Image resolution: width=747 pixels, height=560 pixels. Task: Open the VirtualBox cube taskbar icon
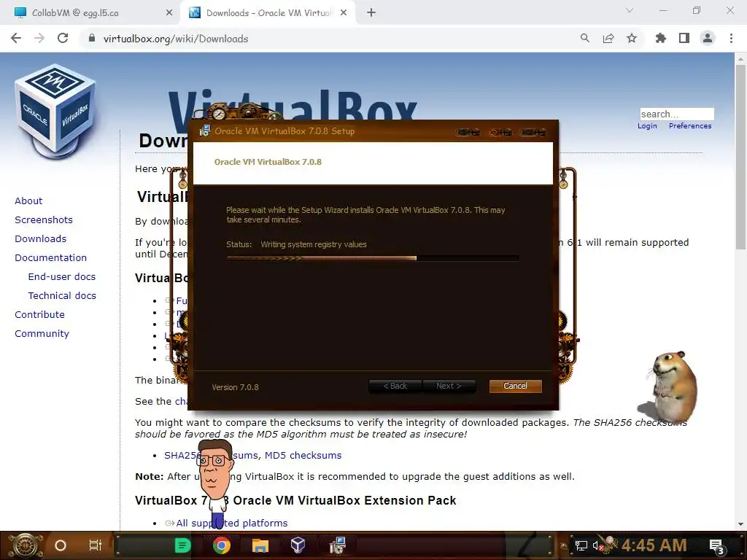point(298,545)
